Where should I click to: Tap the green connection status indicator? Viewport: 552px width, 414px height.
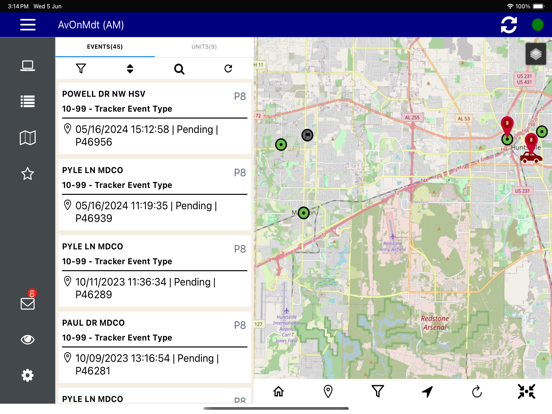click(x=538, y=25)
